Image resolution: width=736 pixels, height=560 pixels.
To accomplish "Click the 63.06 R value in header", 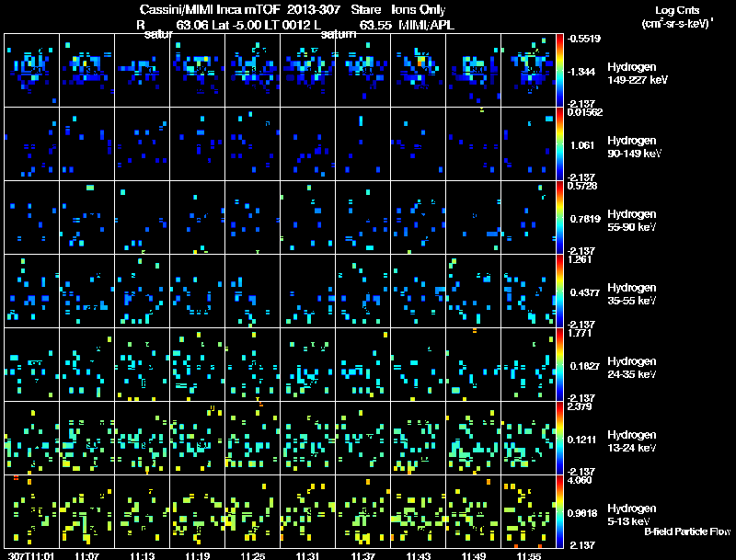I will [x=192, y=25].
